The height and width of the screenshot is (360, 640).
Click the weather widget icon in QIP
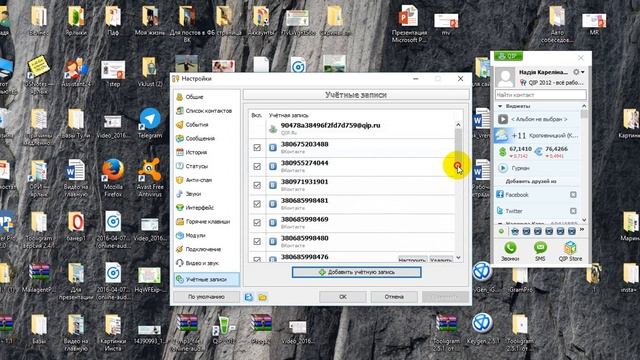[502, 135]
